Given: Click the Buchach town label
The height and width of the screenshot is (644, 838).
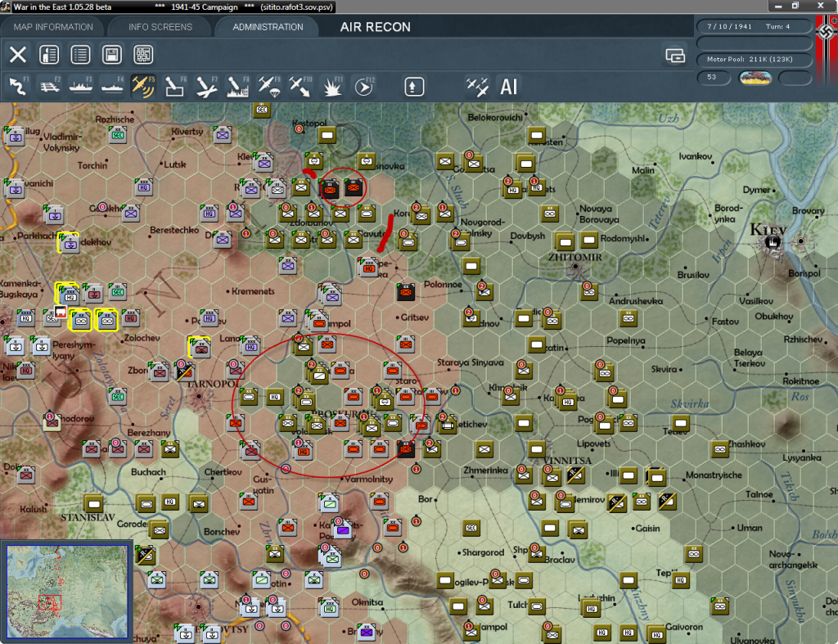Looking at the screenshot, I should (x=148, y=472).
